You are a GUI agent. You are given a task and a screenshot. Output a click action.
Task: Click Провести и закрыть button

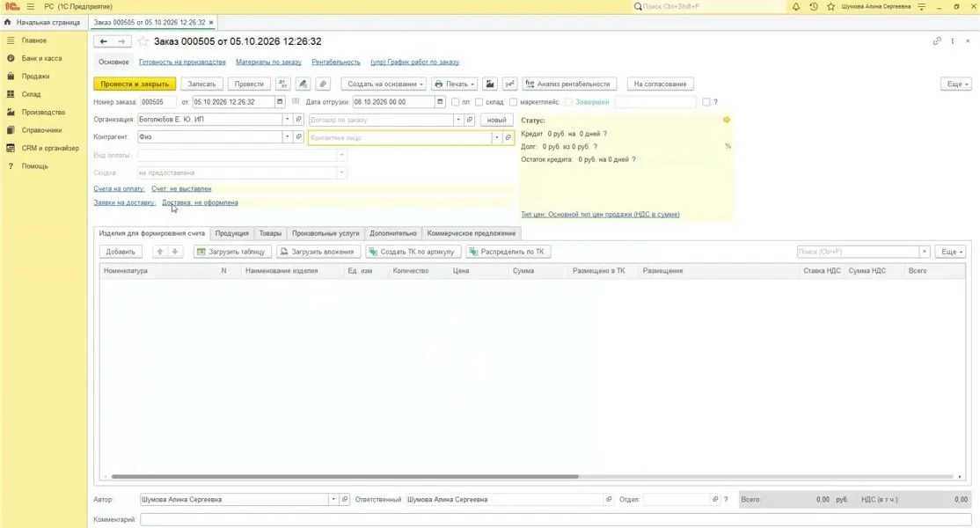[x=135, y=84]
